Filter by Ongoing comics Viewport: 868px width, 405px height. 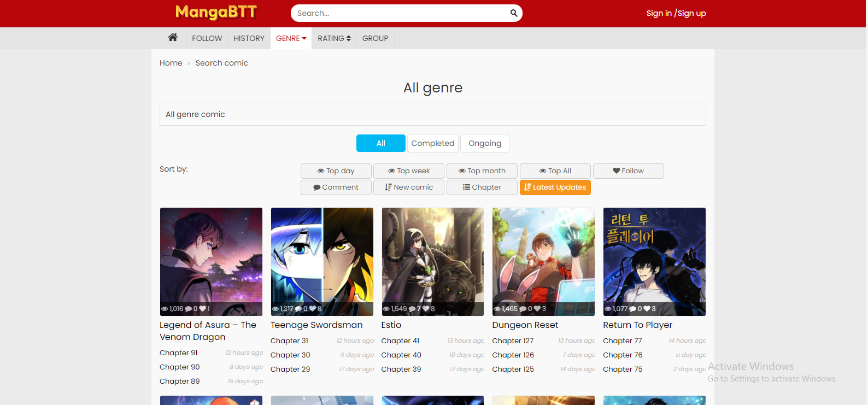[x=484, y=143]
